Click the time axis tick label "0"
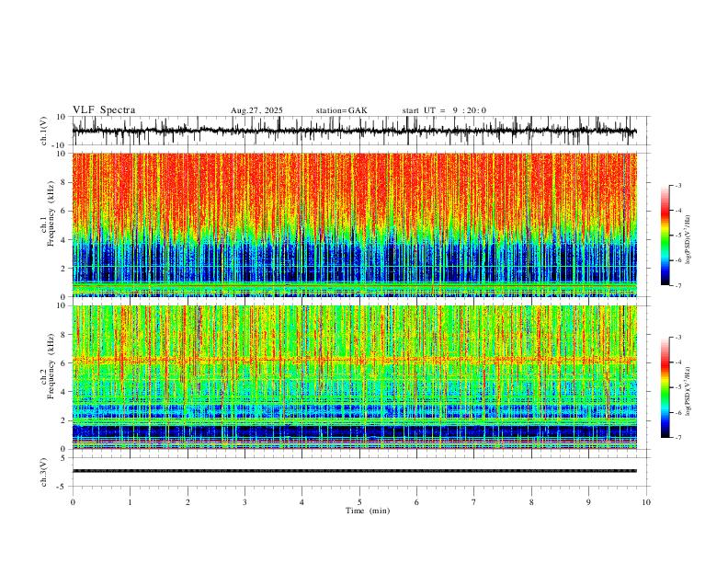Image resolution: width=728 pixels, height=563 pixels. tap(73, 502)
